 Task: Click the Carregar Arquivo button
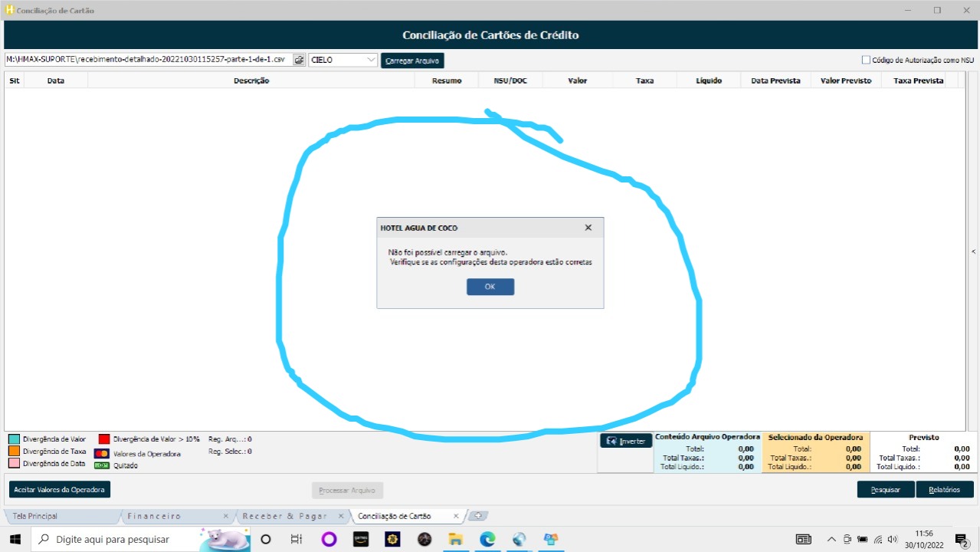[x=412, y=61]
